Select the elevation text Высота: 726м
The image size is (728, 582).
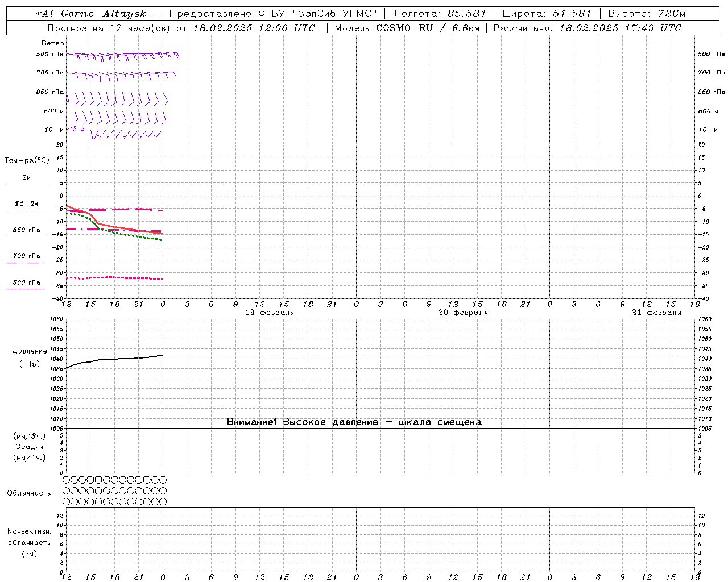click(647, 14)
